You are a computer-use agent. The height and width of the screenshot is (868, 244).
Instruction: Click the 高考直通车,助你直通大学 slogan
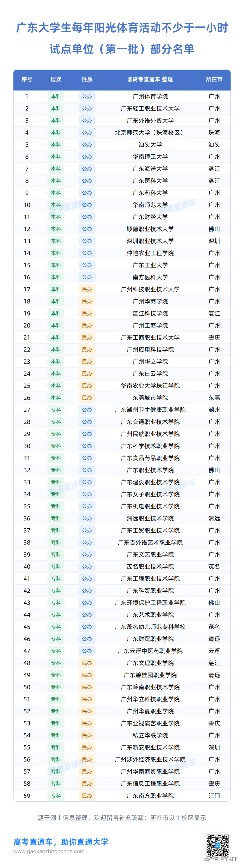point(61,842)
